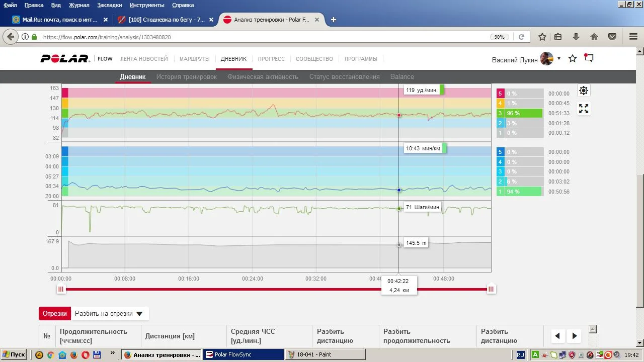Viewport: 644px width, 362px height.
Task: Reload the page using the refresh icon
Action: pos(522,37)
